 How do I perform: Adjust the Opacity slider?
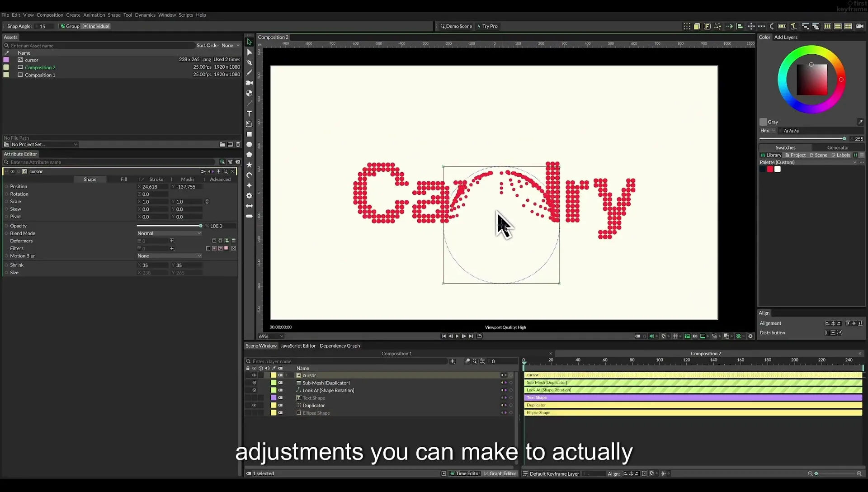169,226
